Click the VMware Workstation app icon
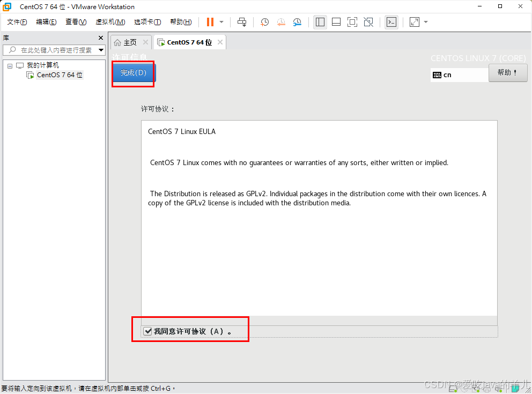Viewport: 532px width, 394px height. coord(7,6)
